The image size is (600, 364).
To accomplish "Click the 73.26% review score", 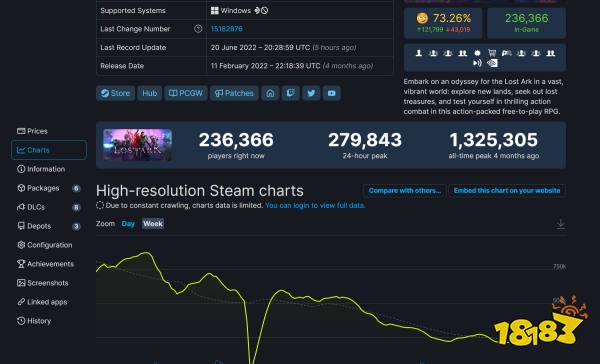I will 452,18.
